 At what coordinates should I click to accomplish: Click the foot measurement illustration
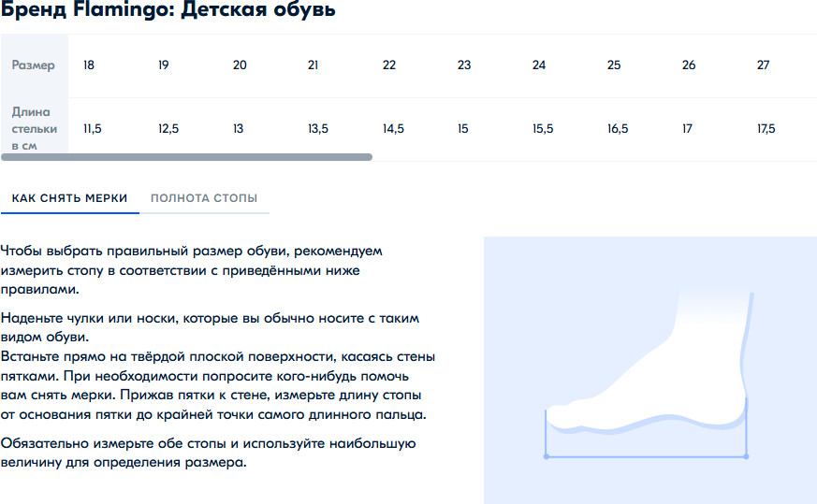click(649, 369)
